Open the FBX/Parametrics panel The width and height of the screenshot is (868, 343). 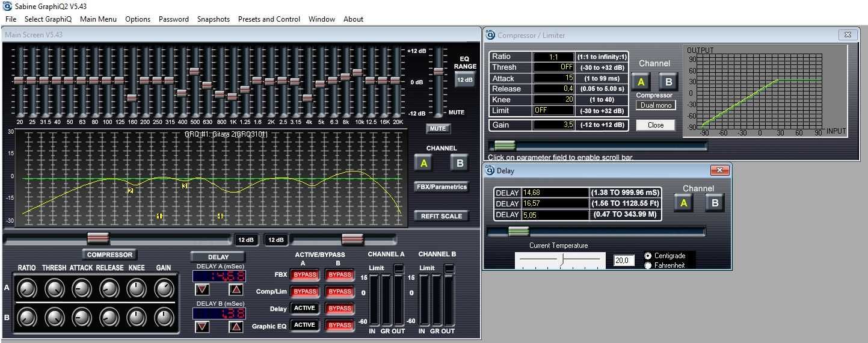(x=442, y=187)
